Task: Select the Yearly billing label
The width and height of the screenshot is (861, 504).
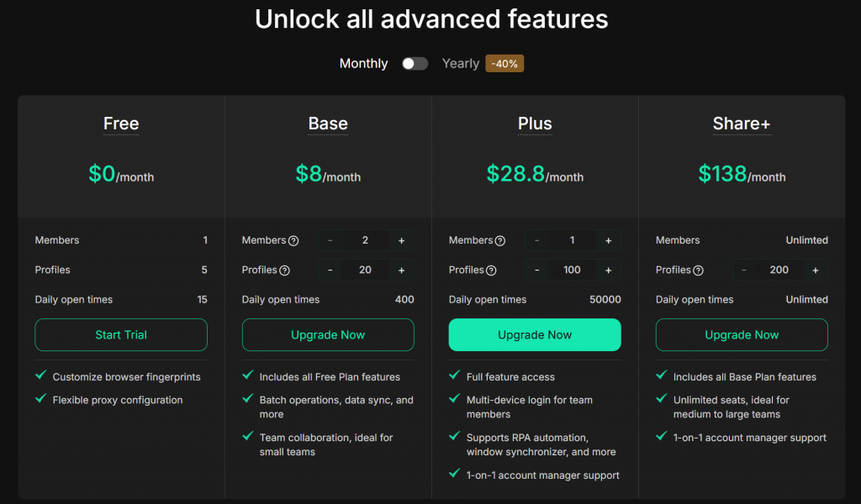Action: pos(461,64)
